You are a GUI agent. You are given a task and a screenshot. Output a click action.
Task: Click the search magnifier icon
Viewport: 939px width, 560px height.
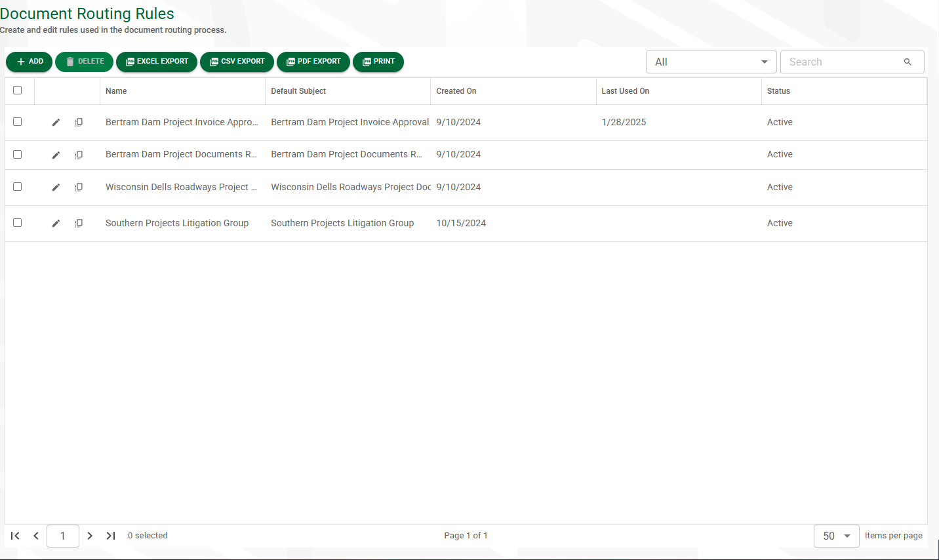point(908,62)
